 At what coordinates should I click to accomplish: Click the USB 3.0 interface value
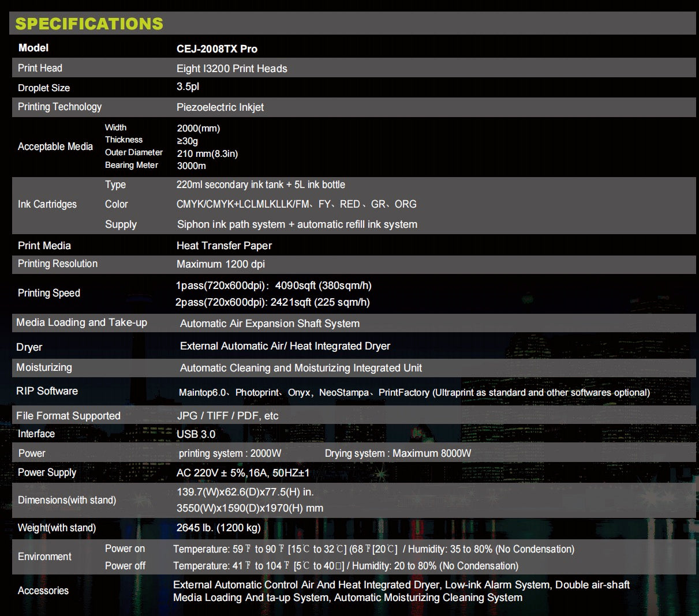pos(196,434)
